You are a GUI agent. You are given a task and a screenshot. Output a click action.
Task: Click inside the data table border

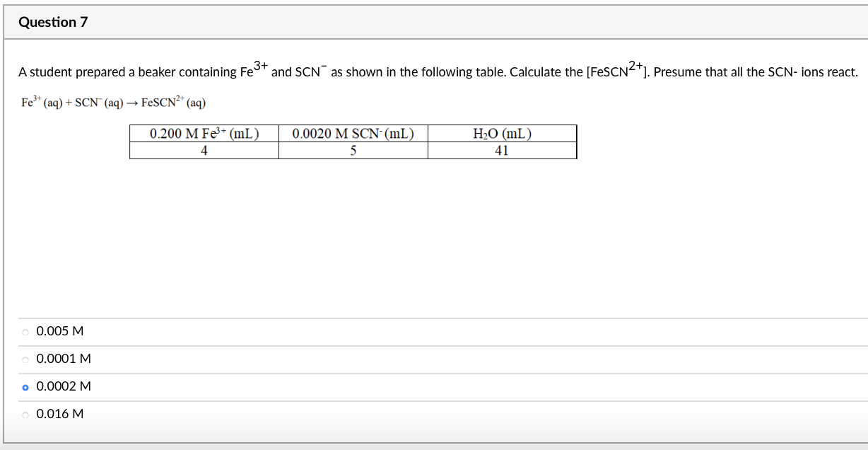click(x=353, y=142)
